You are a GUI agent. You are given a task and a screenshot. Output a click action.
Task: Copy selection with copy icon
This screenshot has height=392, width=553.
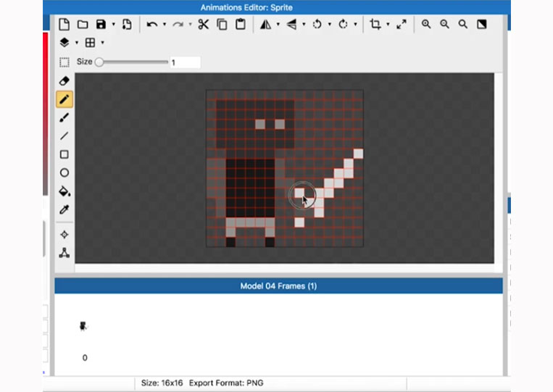click(223, 25)
